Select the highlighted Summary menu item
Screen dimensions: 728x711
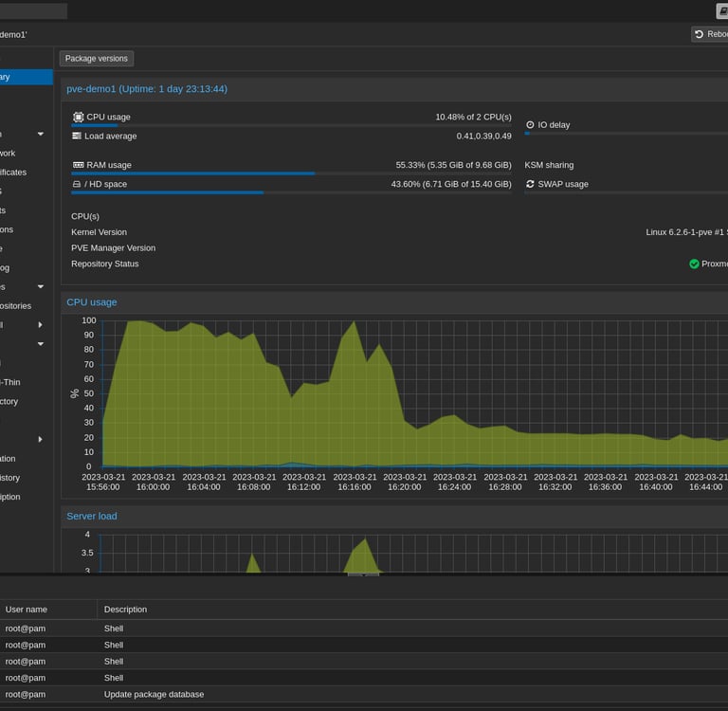(x=19, y=77)
